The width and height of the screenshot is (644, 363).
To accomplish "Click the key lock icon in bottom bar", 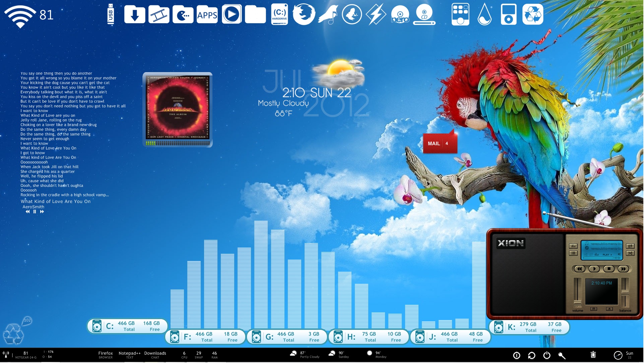I will [x=562, y=356].
